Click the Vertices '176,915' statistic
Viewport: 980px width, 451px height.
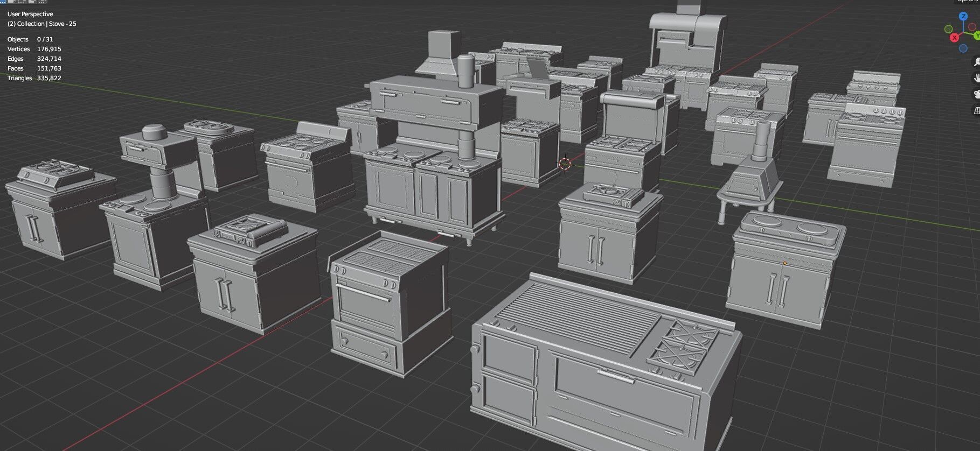(49, 49)
